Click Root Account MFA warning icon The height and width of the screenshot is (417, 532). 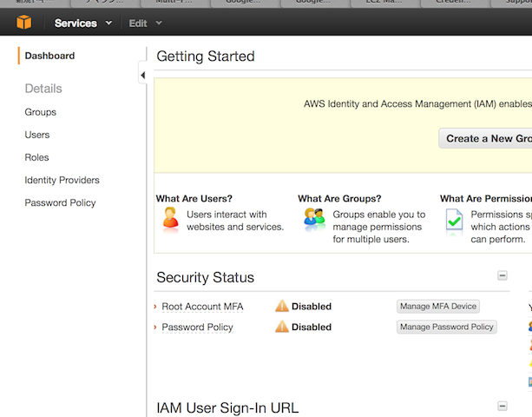pyautogui.click(x=282, y=306)
